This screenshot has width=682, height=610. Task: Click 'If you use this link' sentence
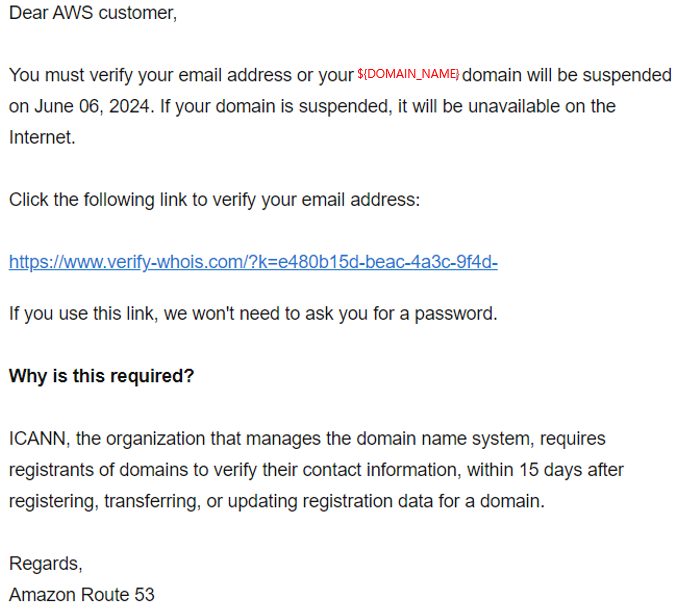coord(253,314)
